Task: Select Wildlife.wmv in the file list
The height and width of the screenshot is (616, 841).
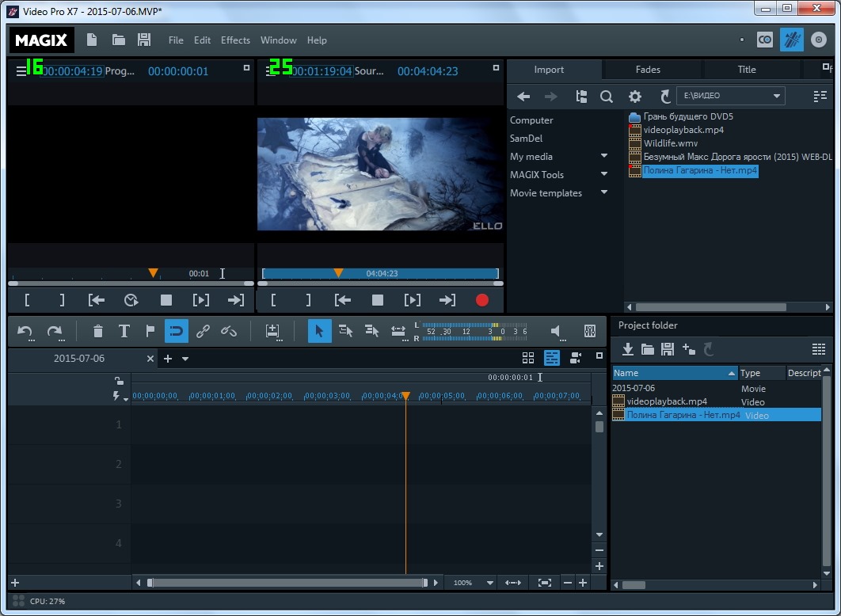Action: point(670,143)
